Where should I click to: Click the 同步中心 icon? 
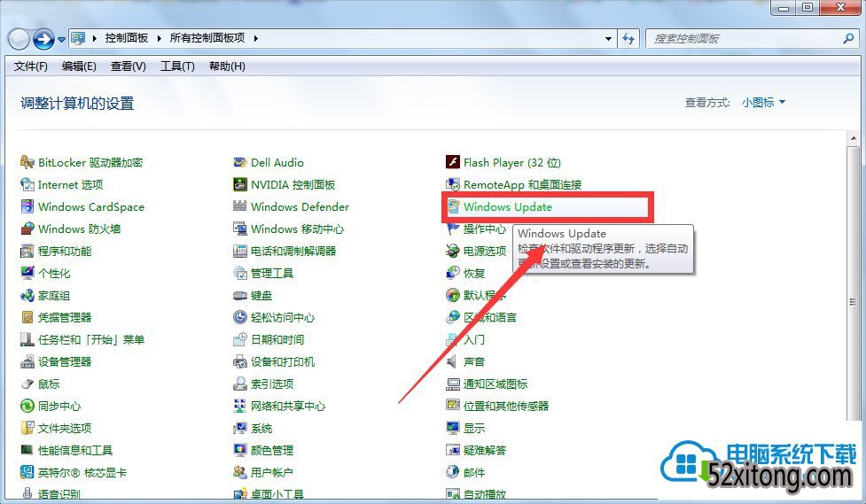point(27,406)
